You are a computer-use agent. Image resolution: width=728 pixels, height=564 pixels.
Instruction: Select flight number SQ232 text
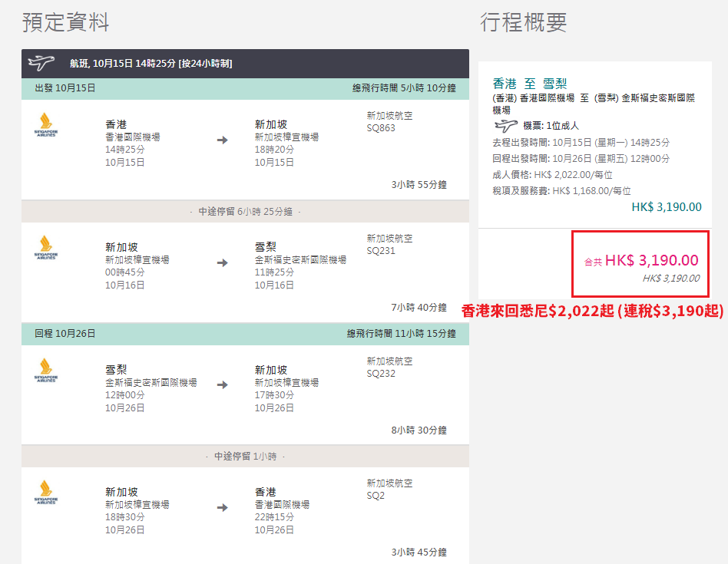click(381, 374)
